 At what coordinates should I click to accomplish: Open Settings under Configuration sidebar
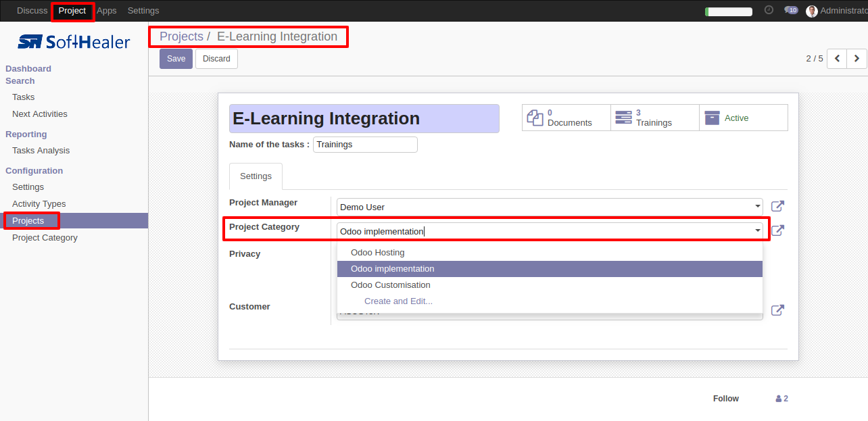(x=28, y=187)
